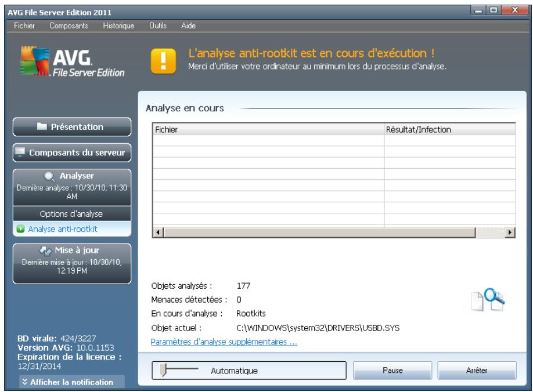Click the monitor icon on Composants du serveur
The image size is (533, 392).
(20, 152)
